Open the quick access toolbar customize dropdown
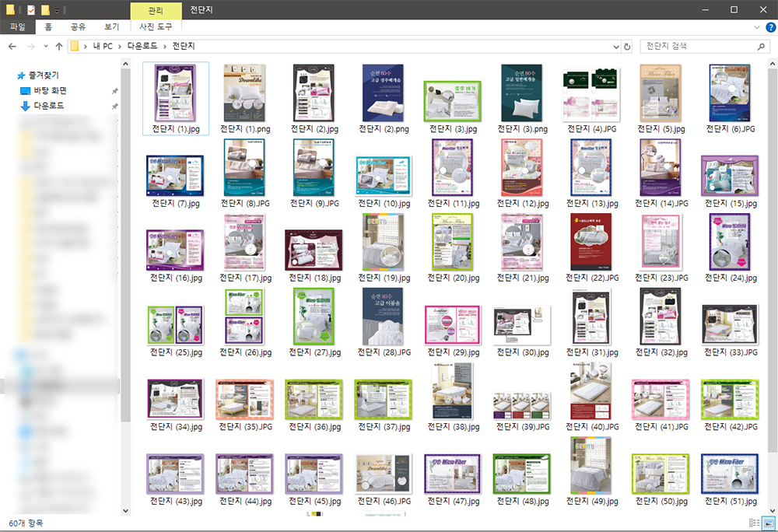Viewport: 778px width, 532px height. tap(58, 10)
